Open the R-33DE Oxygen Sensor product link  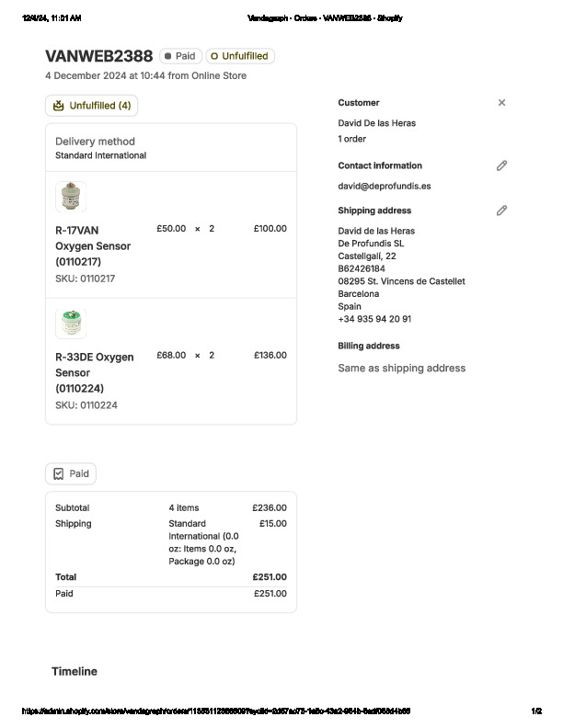pyautogui.click(x=94, y=372)
